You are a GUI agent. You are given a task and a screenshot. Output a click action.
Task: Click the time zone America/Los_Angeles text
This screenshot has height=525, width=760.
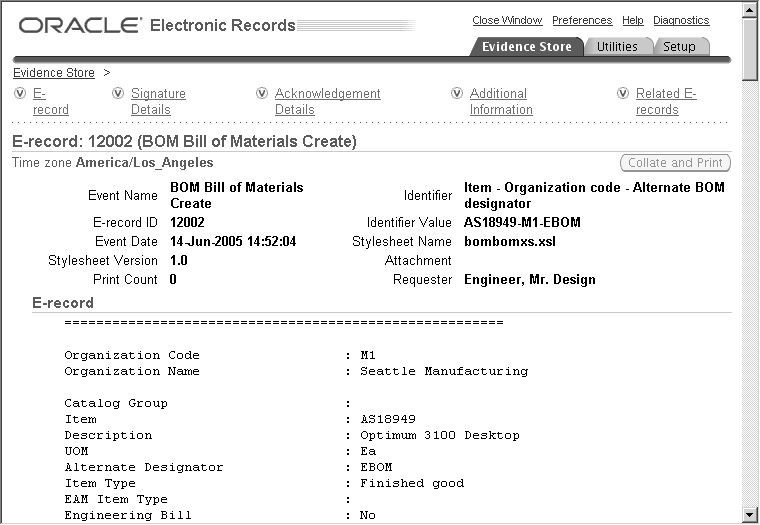point(144,162)
